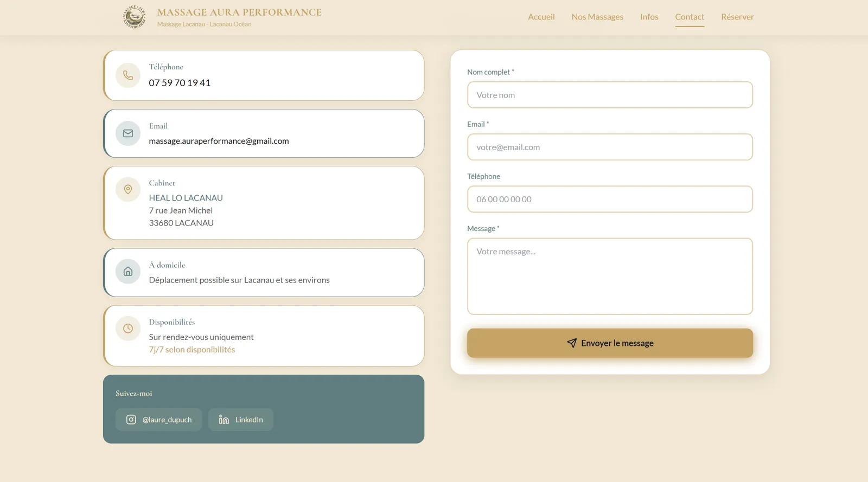Click the Cabinet card heading
The height and width of the screenshot is (482, 868).
(162, 183)
